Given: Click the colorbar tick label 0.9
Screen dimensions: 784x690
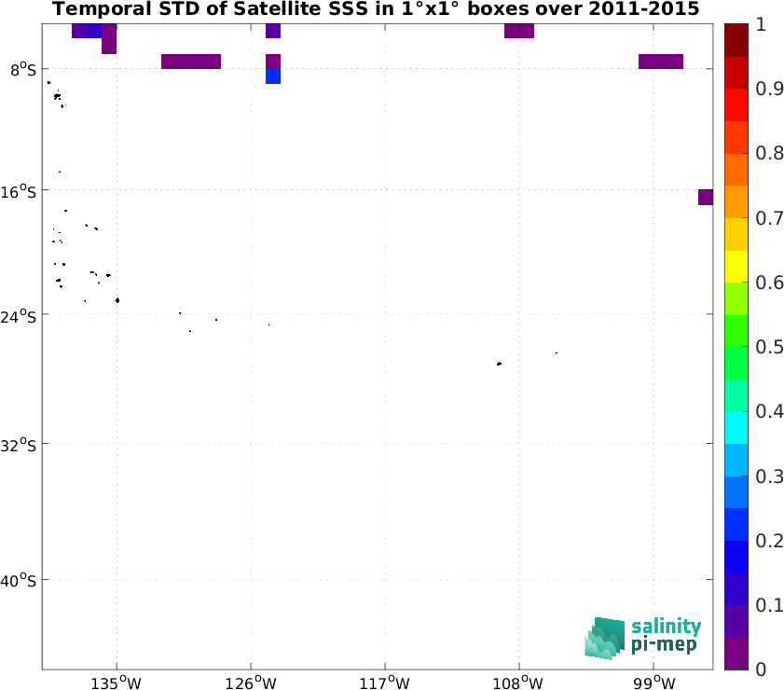Looking at the screenshot, I should coord(769,89).
